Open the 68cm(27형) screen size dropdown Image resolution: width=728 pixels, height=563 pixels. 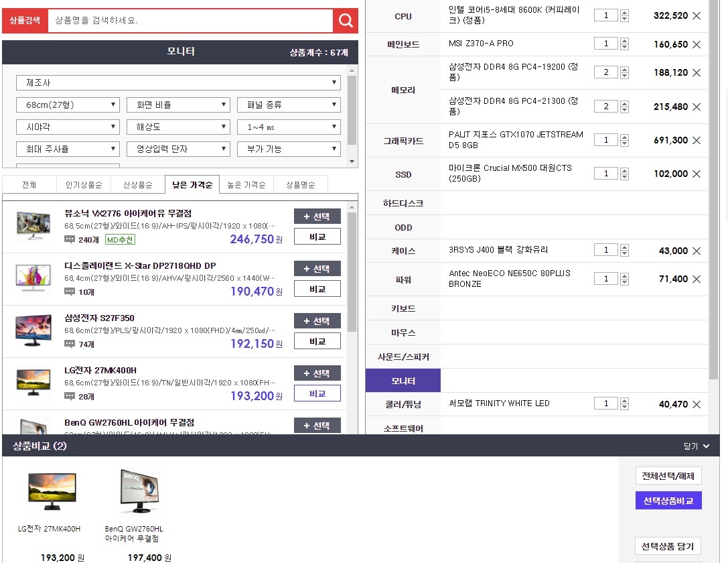(68, 105)
